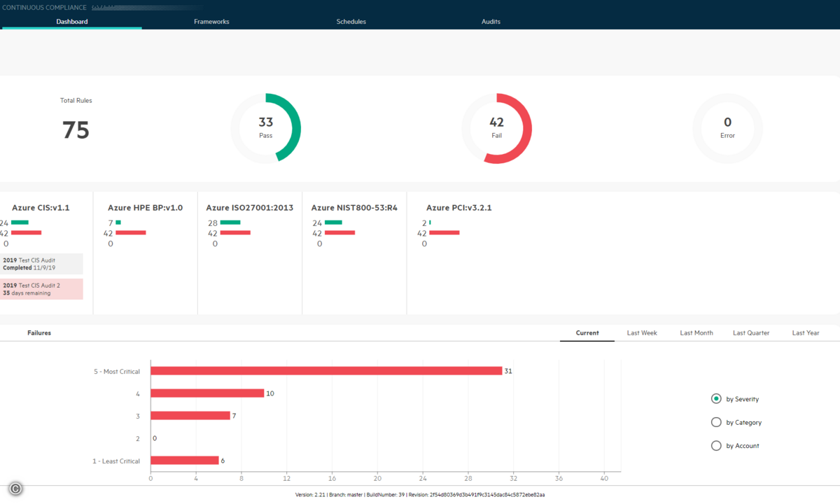Click the Error donut chart

(x=728, y=129)
